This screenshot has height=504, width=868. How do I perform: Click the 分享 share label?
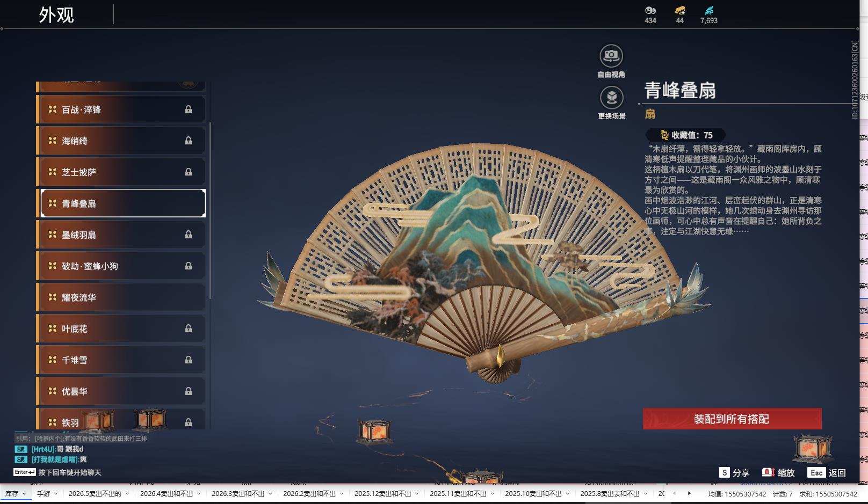[x=741, y=473]
